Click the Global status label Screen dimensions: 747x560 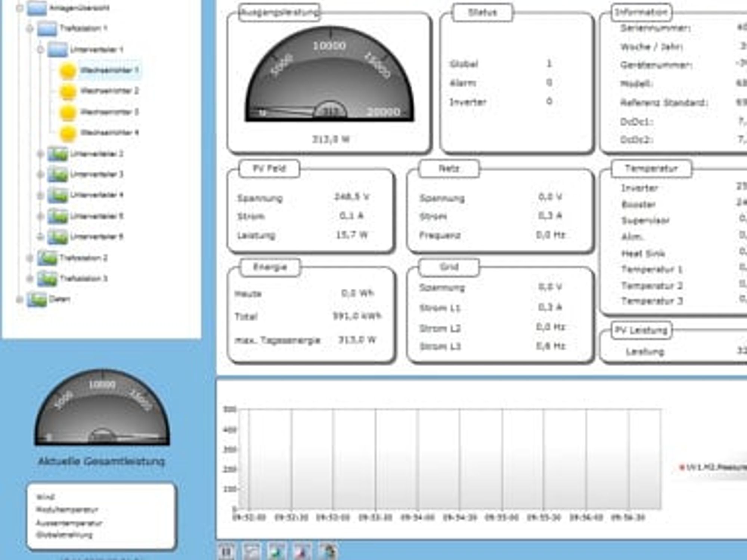tap(464, 64)
